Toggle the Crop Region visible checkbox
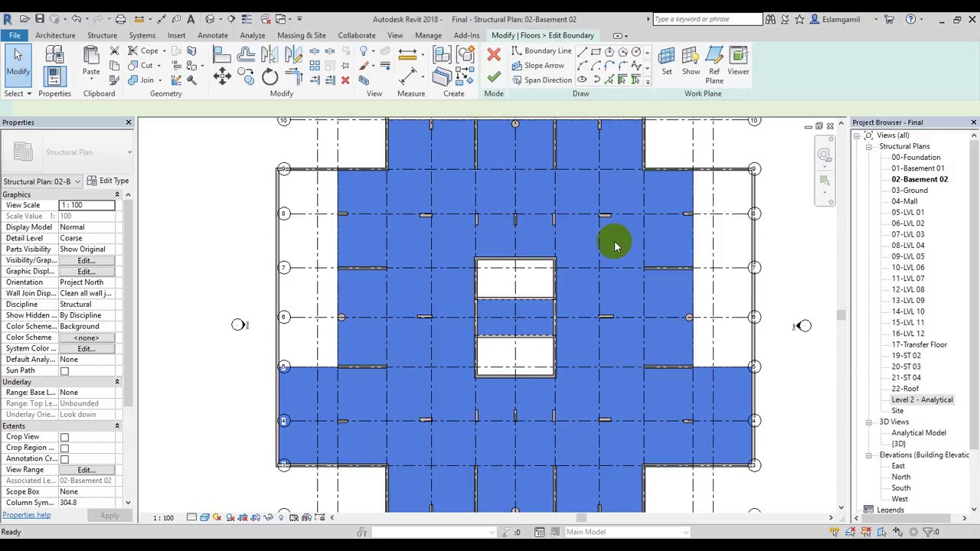 pyautogui.click(x=64, y=448)
